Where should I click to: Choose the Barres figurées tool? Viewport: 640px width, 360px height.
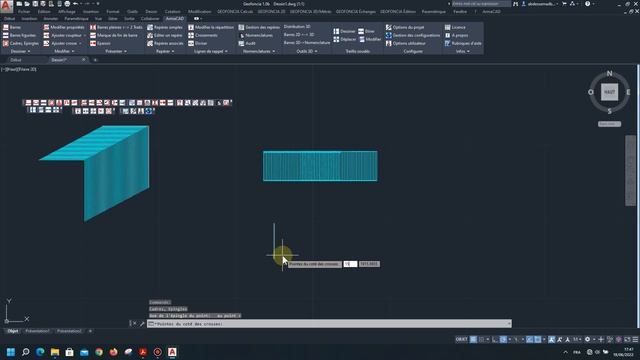tap(19, 36)
